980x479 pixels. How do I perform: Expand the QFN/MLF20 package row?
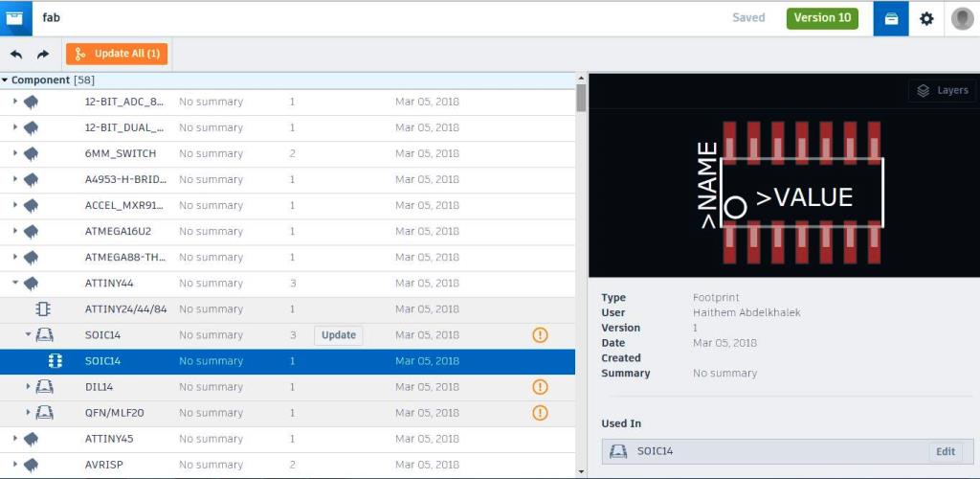click(x=28, y=412)
